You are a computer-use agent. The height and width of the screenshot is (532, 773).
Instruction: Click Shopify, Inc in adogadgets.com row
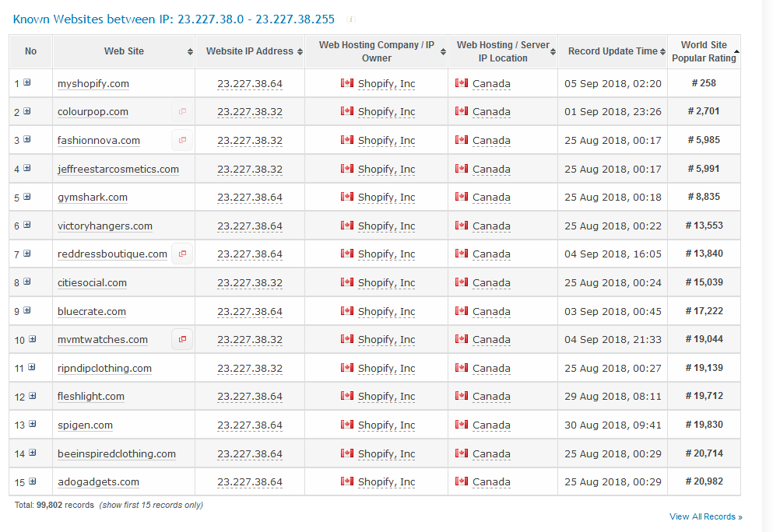[x=386, y=482]
